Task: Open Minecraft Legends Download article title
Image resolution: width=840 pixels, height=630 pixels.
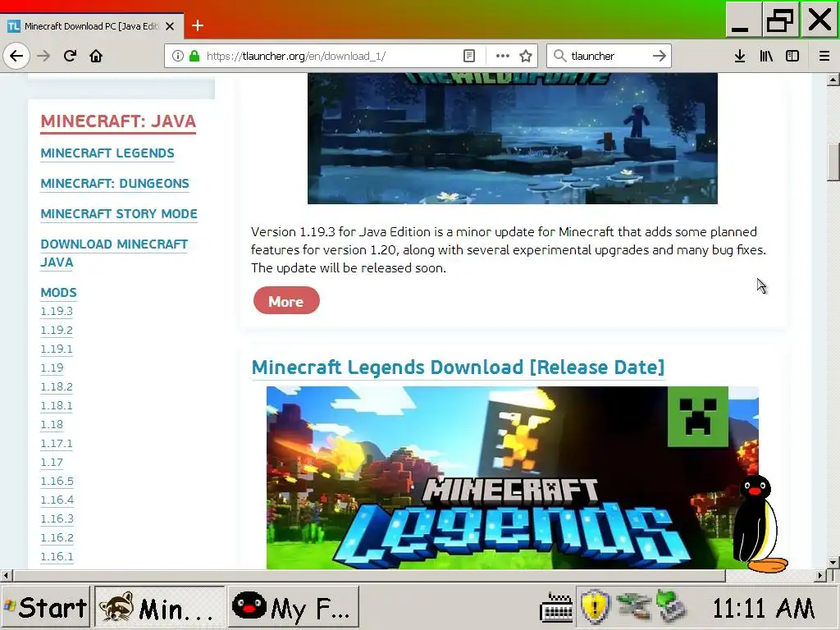Action: tap(458, 367)
